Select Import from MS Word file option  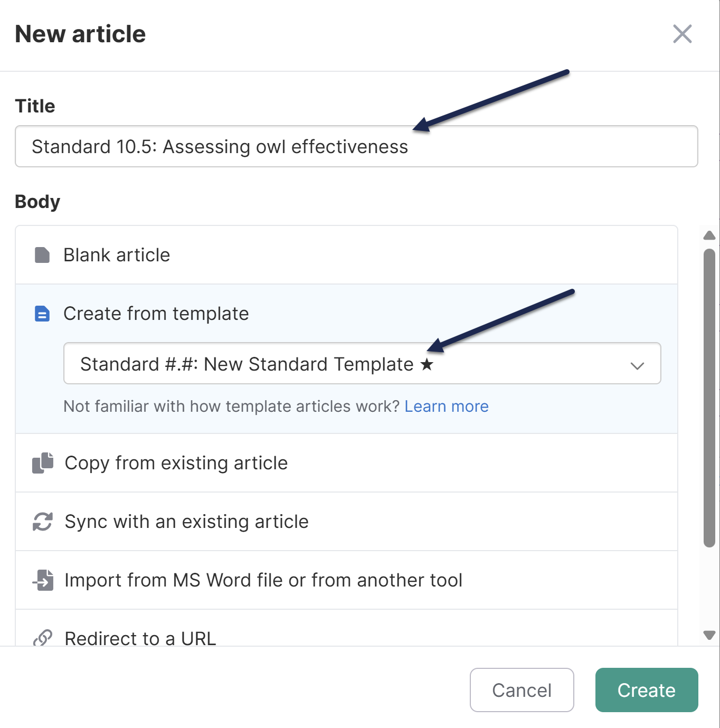[x=263, y=580]
